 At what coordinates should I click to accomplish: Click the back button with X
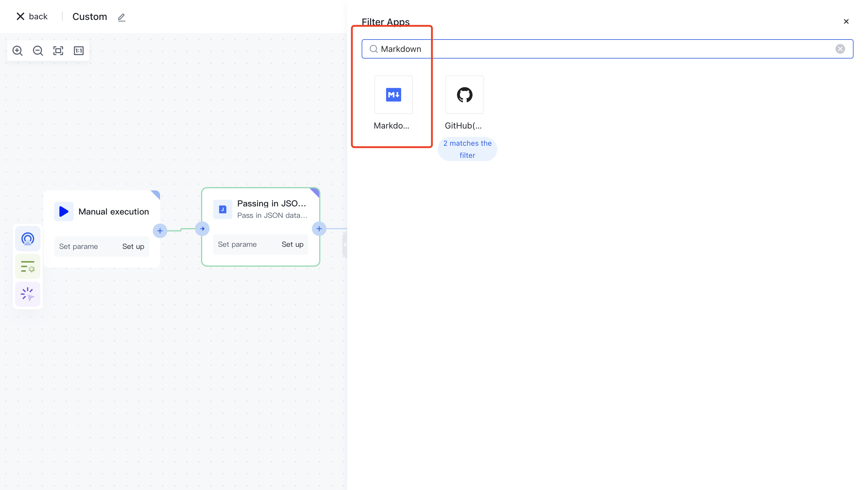click(x=32, y=16)
